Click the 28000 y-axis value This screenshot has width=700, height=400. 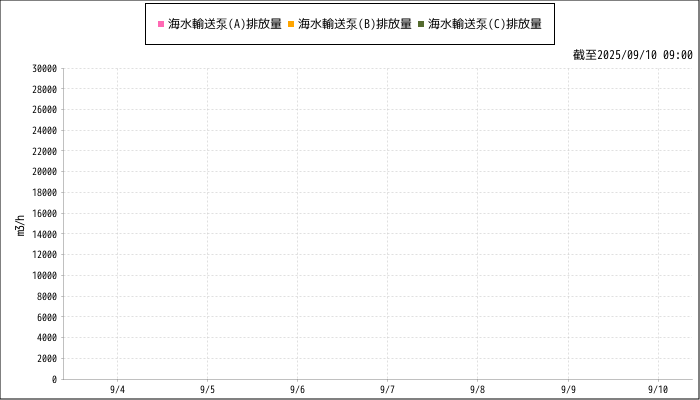pyautogui.click(x=45, y=89)
